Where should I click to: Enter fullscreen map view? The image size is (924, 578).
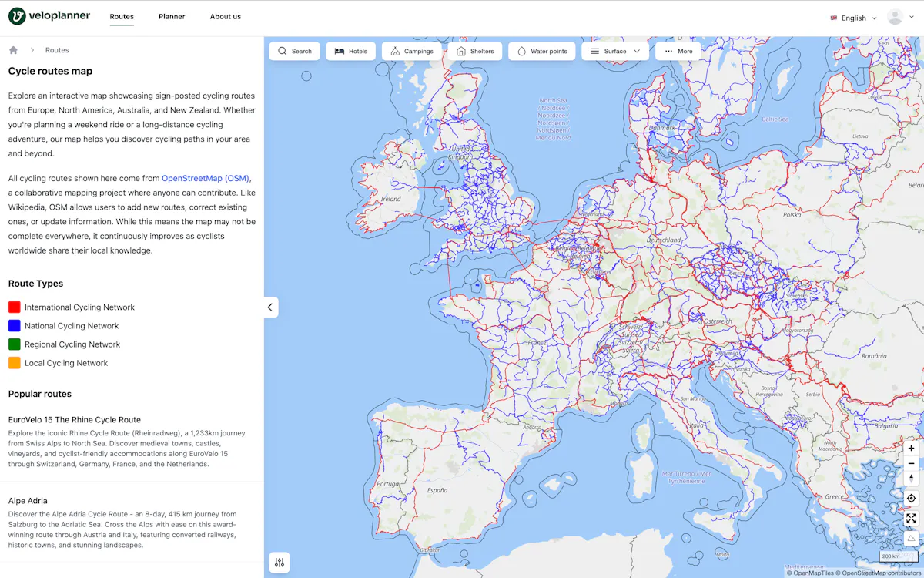point(911,519)
